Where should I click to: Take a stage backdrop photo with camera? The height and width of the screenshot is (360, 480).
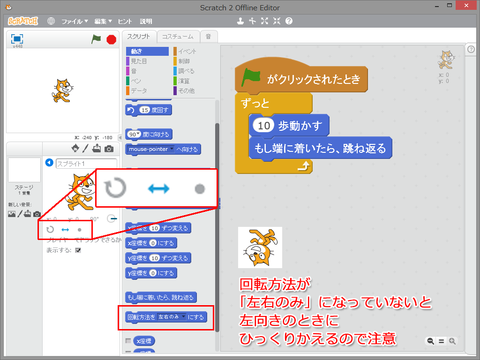37,214
